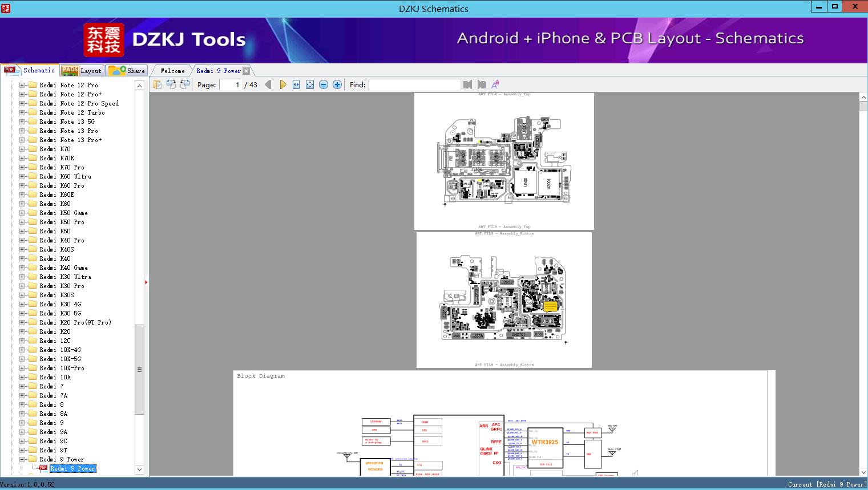This screenshot has height=490, width=868.
Task: Click inside the Find search box
Action: pyautogui.click(x=414, y=84)
